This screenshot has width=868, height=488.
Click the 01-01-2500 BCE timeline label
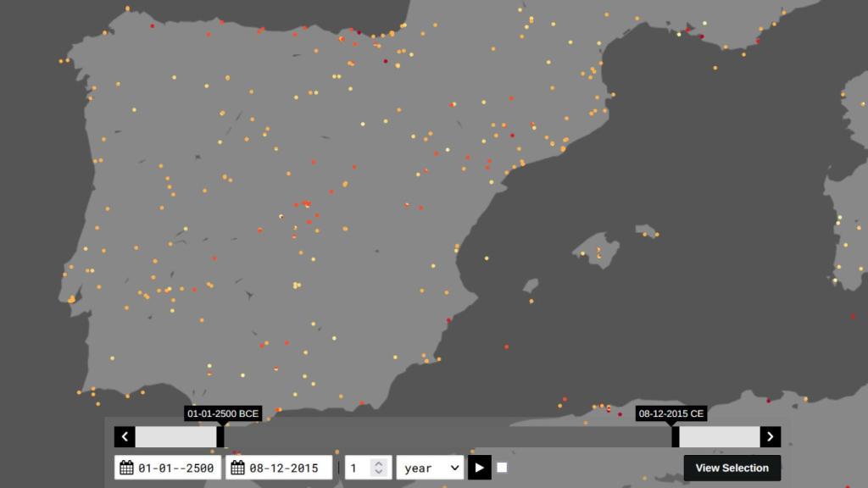coord(224,413)
